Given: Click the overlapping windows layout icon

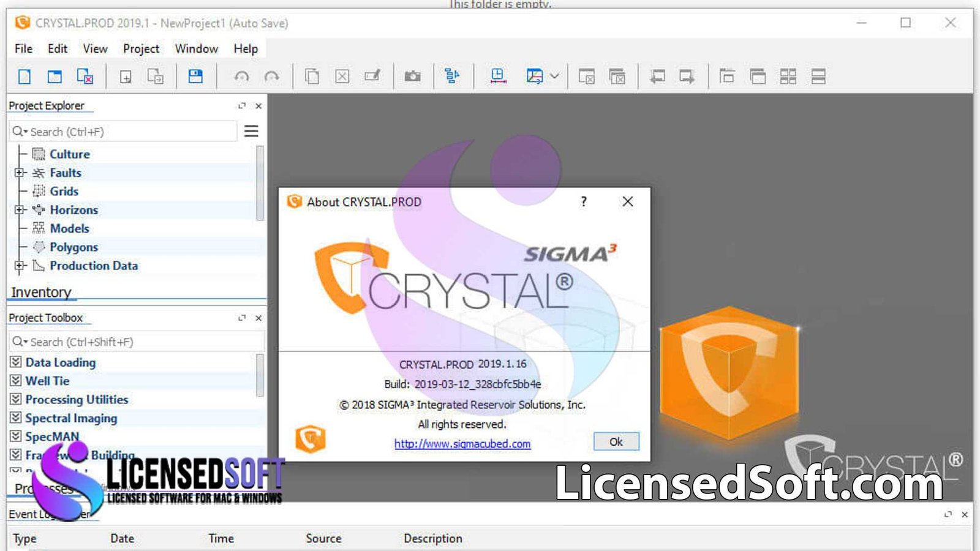Looking at the screenshot, I should tap(758, 77).
